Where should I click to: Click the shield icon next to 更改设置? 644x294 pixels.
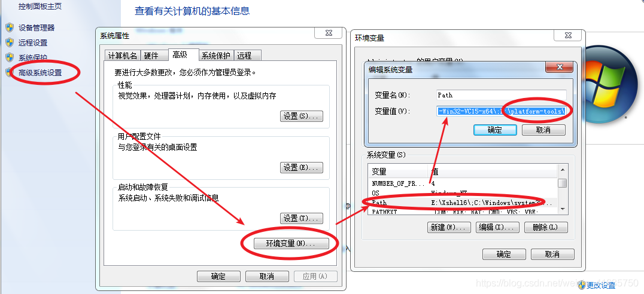[x=582, y=284]
